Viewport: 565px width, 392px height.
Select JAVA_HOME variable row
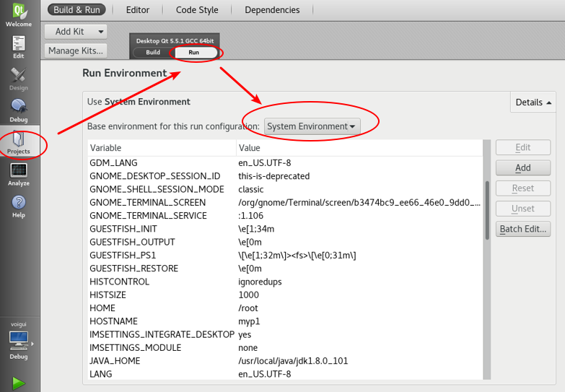[285, 361]
